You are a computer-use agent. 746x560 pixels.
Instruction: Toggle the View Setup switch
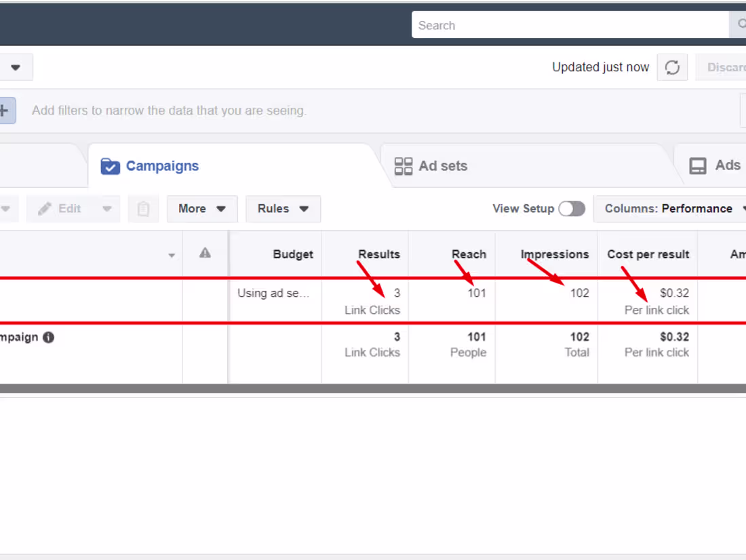click(571, 209)
